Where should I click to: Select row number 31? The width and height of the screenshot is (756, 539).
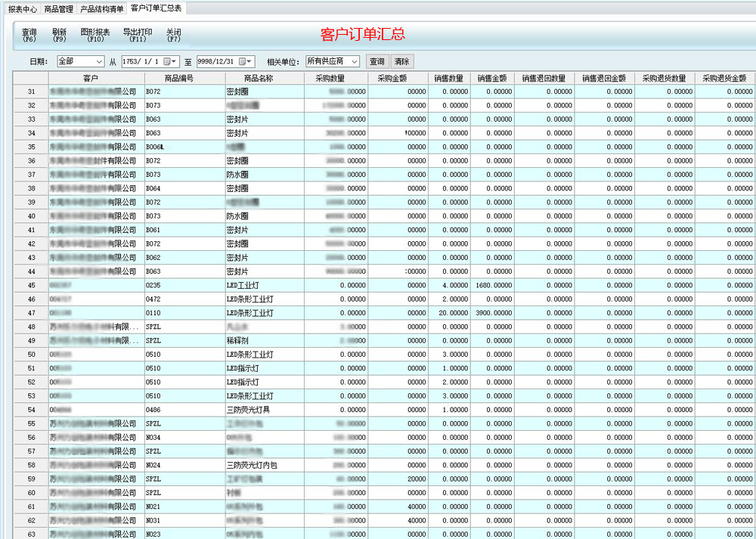pos(31,91)
